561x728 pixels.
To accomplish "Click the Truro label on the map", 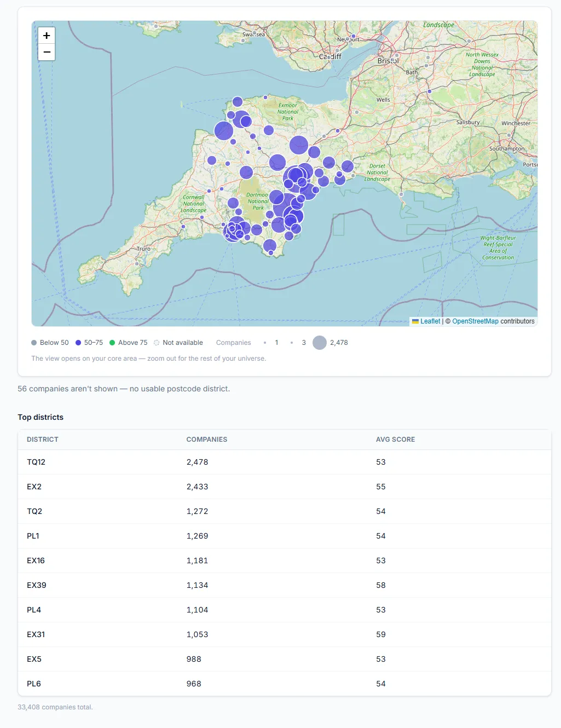I will click(143, 249).
